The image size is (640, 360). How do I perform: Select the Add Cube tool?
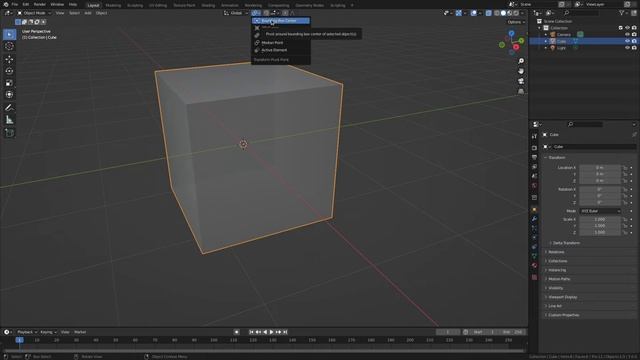click(x=9, y=133)
